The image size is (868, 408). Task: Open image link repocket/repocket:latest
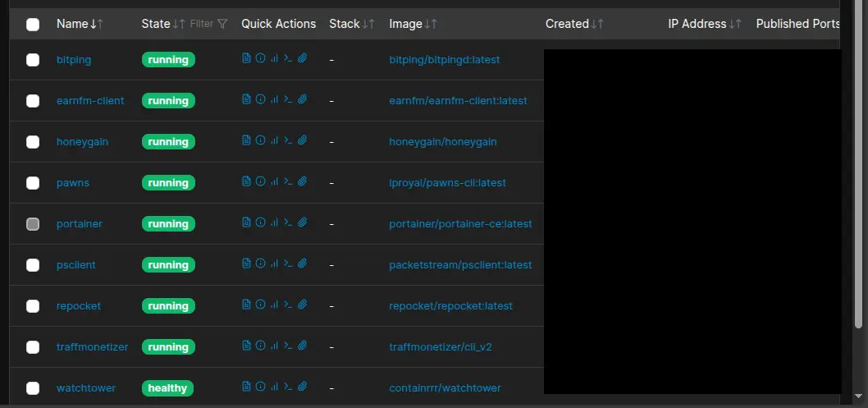451,305
